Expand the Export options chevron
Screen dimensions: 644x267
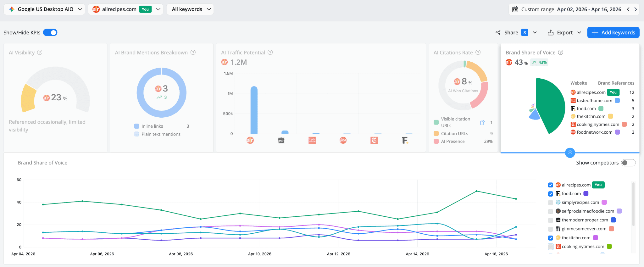point(579,32)
